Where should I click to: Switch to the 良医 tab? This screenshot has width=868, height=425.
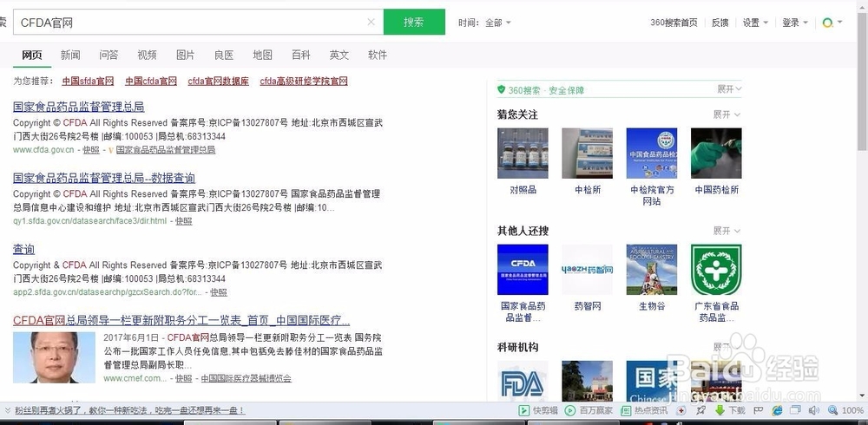[x=224, y=55]
